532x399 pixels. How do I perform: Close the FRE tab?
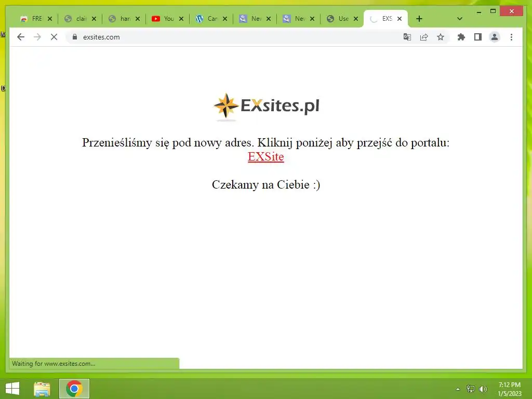(x=50, y=19)
